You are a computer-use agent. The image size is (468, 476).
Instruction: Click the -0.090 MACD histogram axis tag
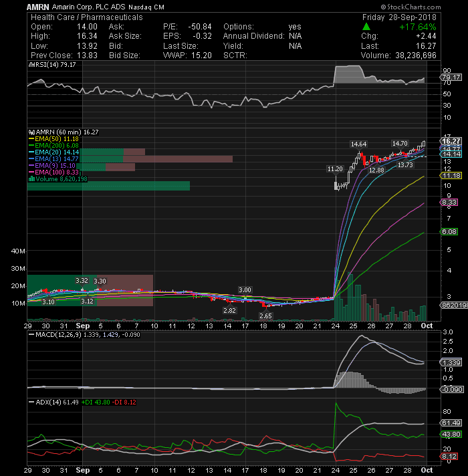[452, 390]
